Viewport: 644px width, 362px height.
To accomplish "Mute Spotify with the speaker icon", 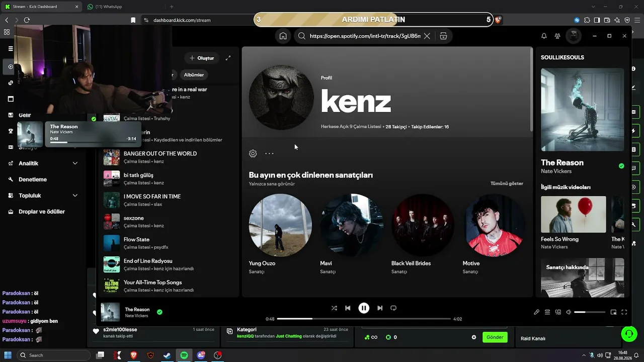I will tap(569, 312).
